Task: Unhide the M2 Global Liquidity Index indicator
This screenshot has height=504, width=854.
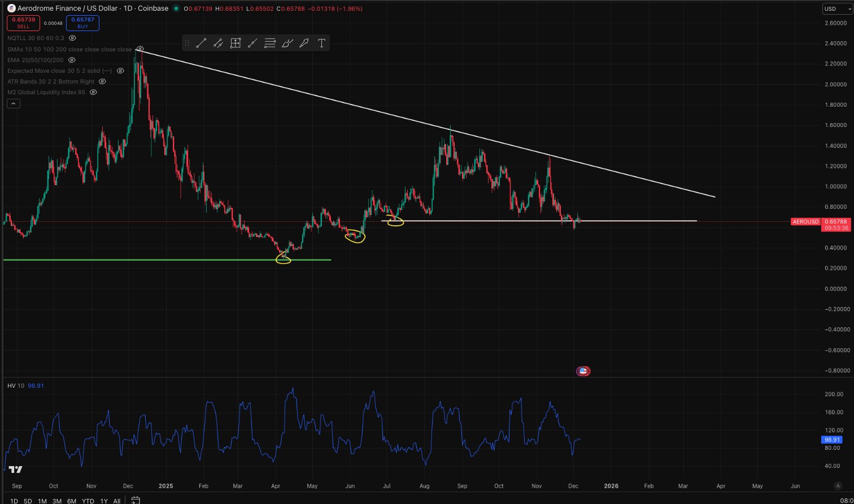Action: [x=93, y=92]
